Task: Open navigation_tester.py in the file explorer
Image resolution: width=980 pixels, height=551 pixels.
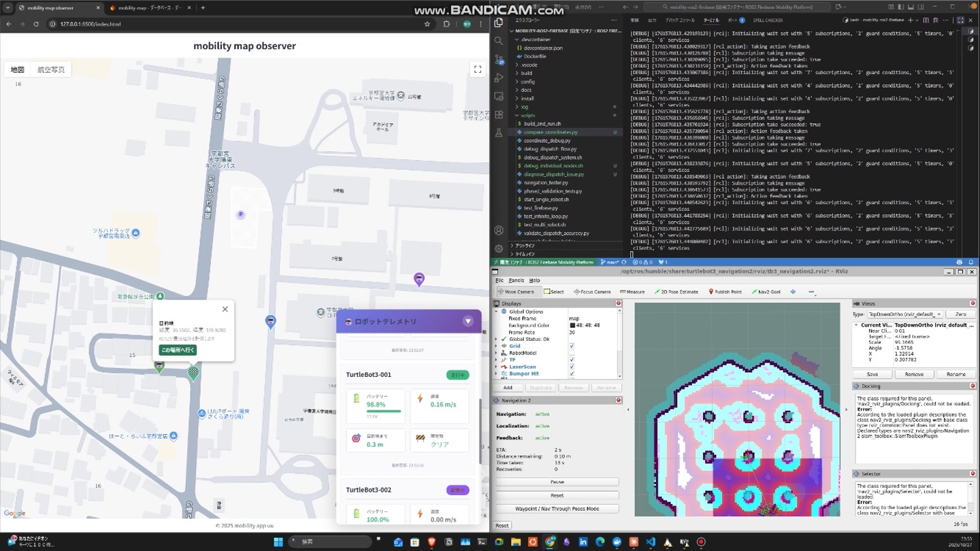Action: (545, 182)
